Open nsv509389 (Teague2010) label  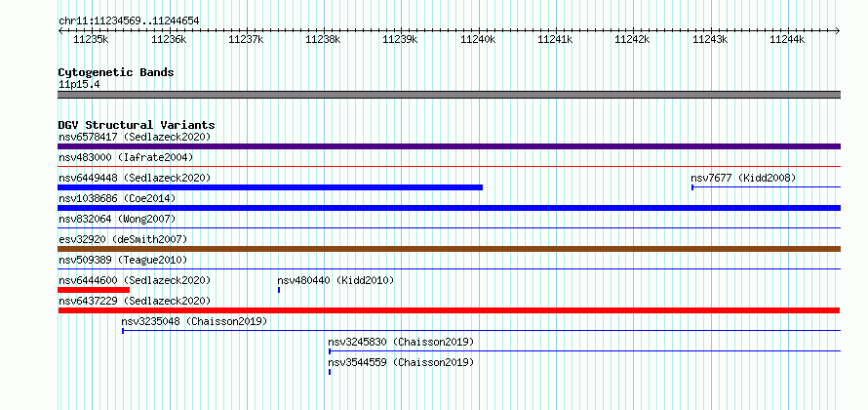pyautogui.click(x=123, y=260)
